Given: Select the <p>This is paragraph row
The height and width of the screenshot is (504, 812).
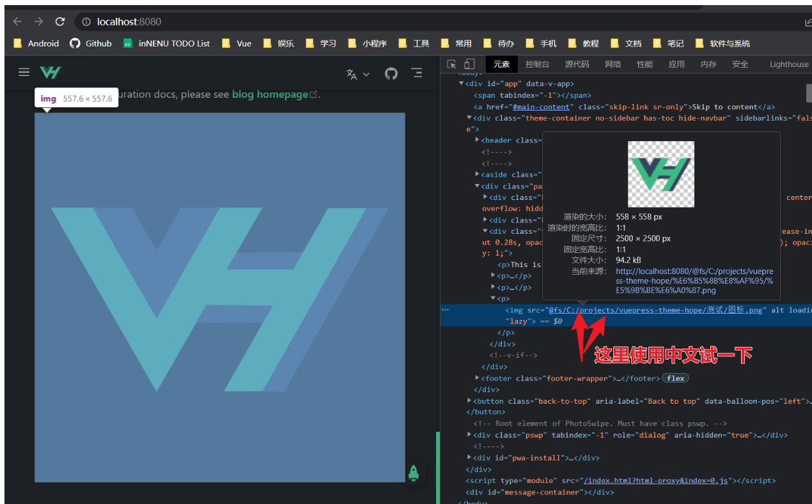Looking at the screenshot, I should click(x=519, y=264).
